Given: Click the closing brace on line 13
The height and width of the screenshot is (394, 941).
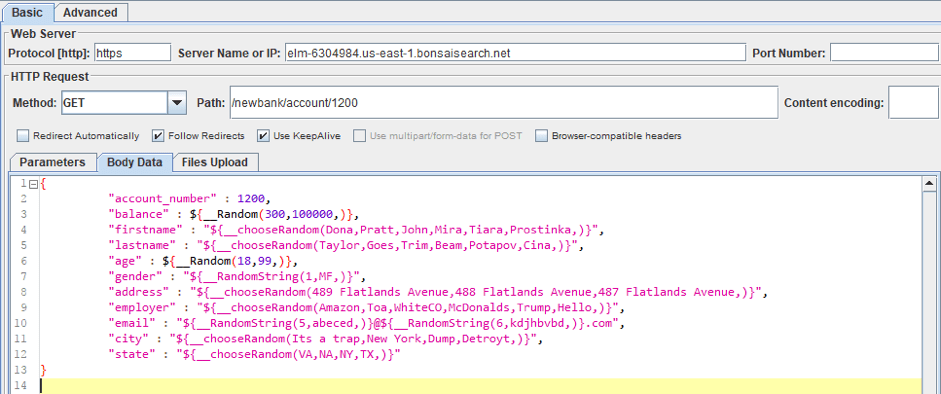Looking at the screenshot, I should (x=43, y=369).
